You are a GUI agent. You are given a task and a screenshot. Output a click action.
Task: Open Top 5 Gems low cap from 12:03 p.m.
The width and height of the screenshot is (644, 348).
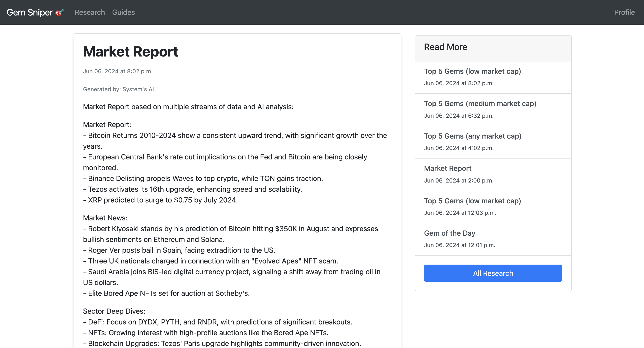tap(472, 201)
